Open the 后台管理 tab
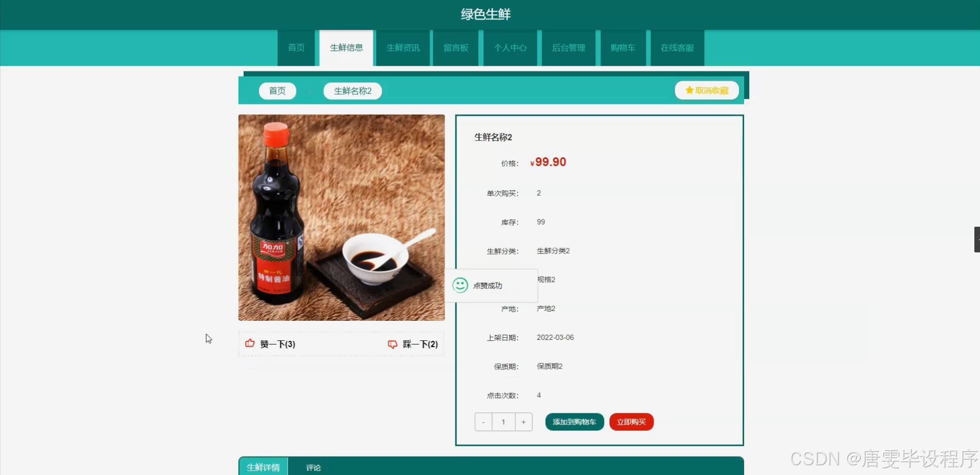 click(568, 48)
